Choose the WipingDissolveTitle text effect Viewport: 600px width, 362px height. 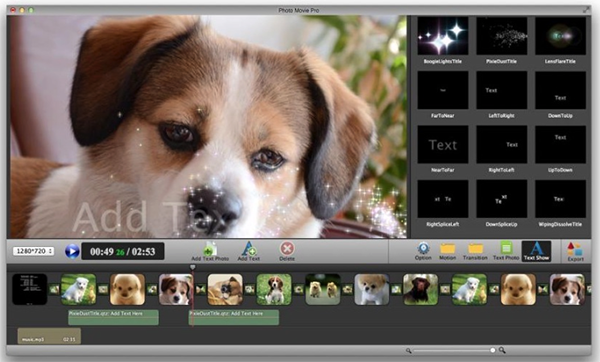coord(560,199)
